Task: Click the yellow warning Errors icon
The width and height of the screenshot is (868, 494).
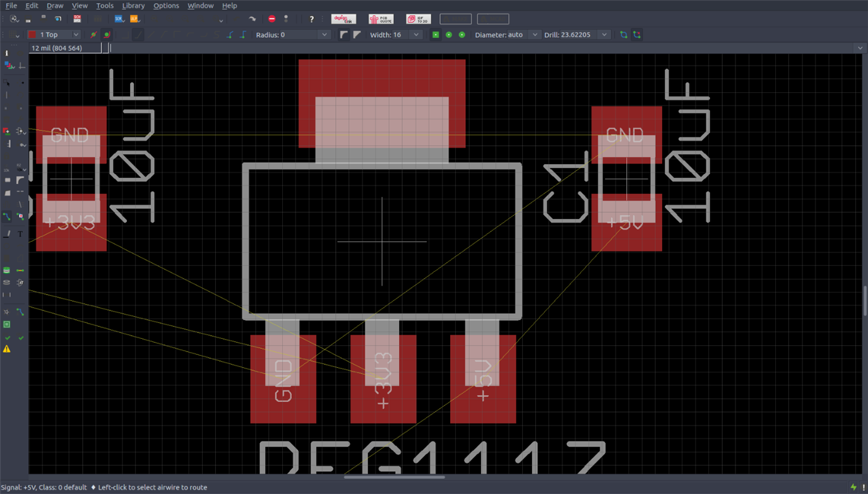Action: point(7,349)
